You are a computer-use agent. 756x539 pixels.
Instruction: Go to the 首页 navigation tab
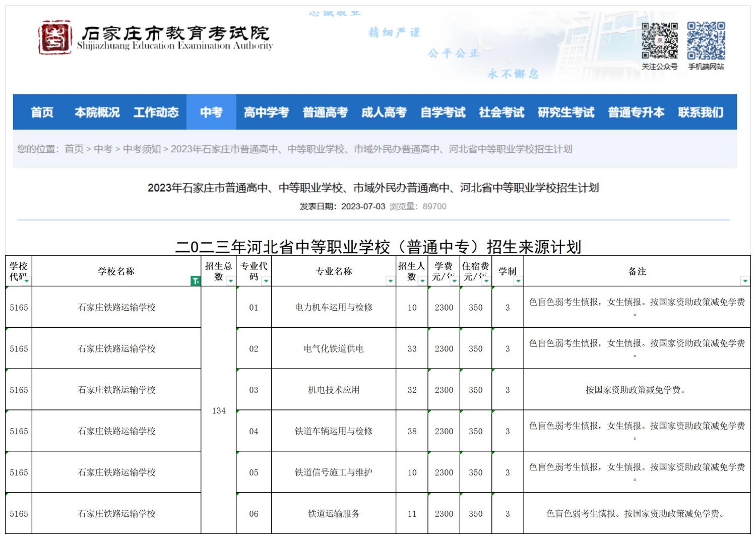(42, 112)
